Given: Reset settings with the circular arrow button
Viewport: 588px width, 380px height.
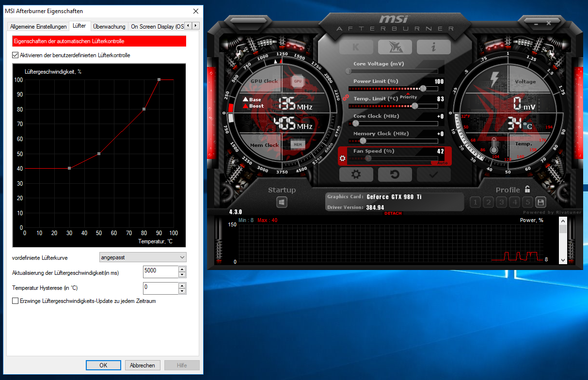Looking at the screenshot, I should pos(395,174).
